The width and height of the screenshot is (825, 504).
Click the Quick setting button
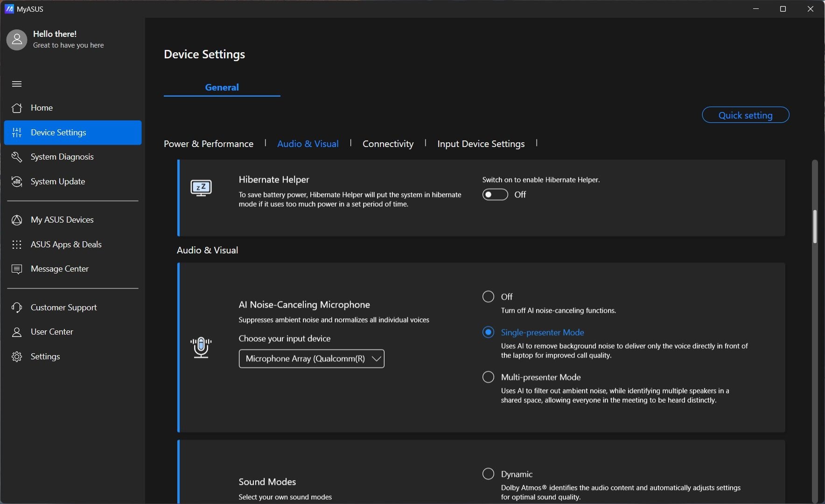tap(746, 115)
